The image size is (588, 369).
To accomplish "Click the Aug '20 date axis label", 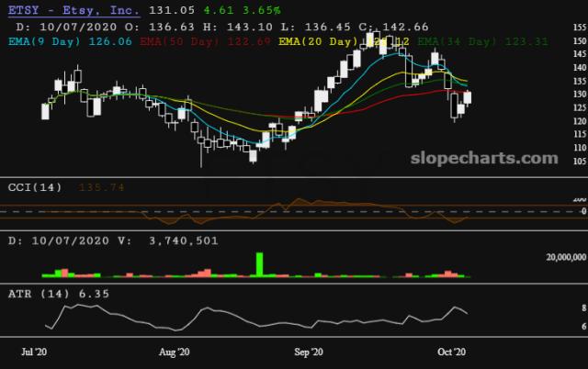I will click(174, 351).
